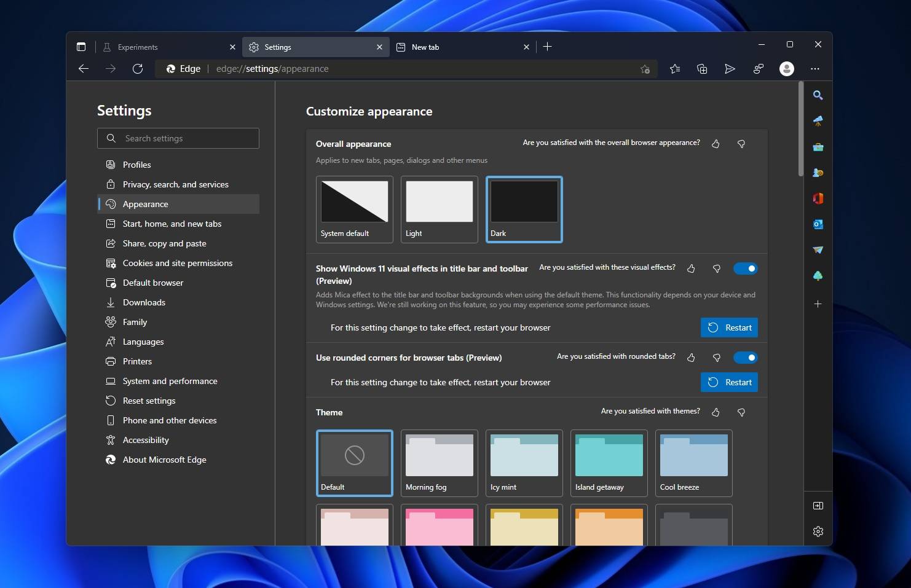Viewport: 911px width, 588px height.
Task: Open the Collections icon on the toolbar
Action: coord(702,69)
